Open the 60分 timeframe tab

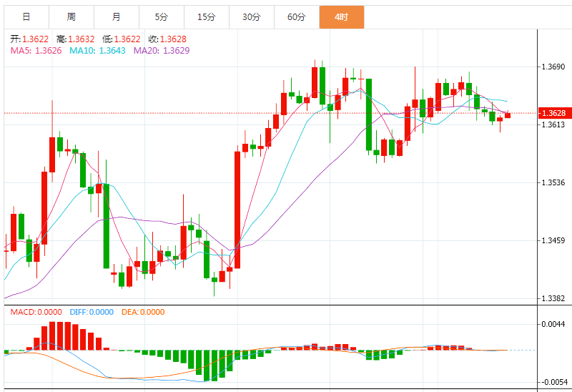[296, 16]
